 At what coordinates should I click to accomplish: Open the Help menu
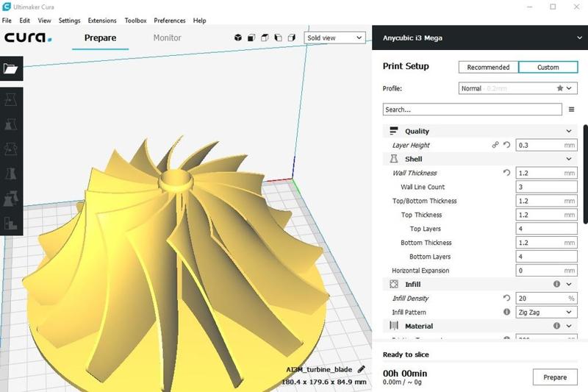[199, 21]
